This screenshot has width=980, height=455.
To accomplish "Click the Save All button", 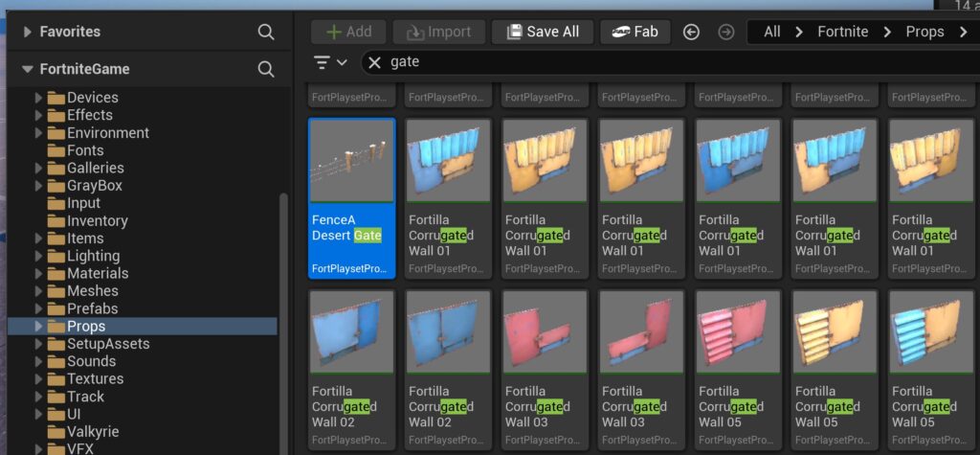I will (542, 32).
